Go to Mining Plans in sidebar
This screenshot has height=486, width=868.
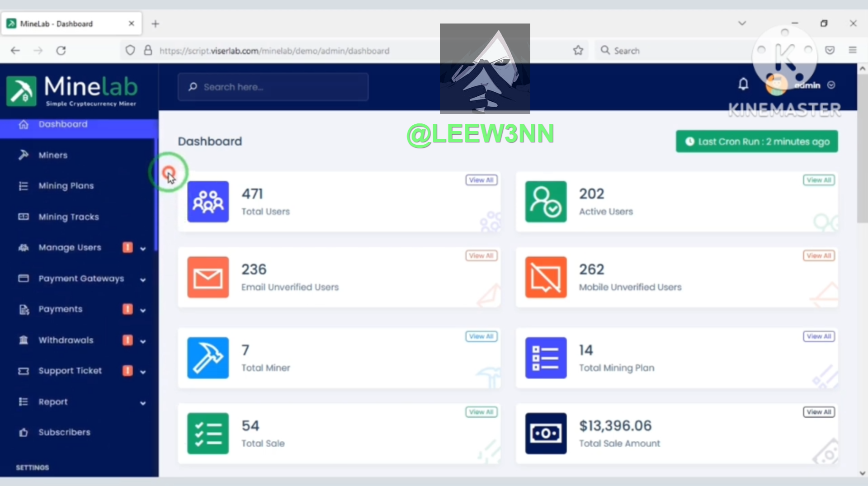(x=66, y=186)
